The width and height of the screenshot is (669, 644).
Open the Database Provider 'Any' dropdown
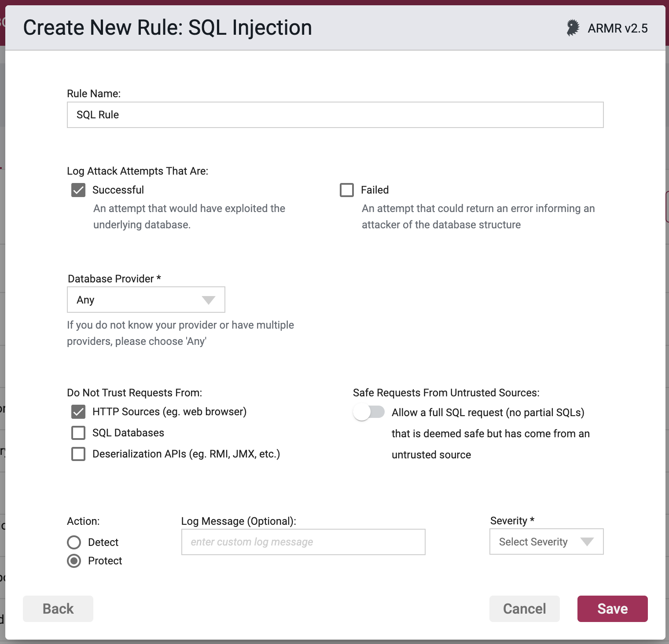146,300
